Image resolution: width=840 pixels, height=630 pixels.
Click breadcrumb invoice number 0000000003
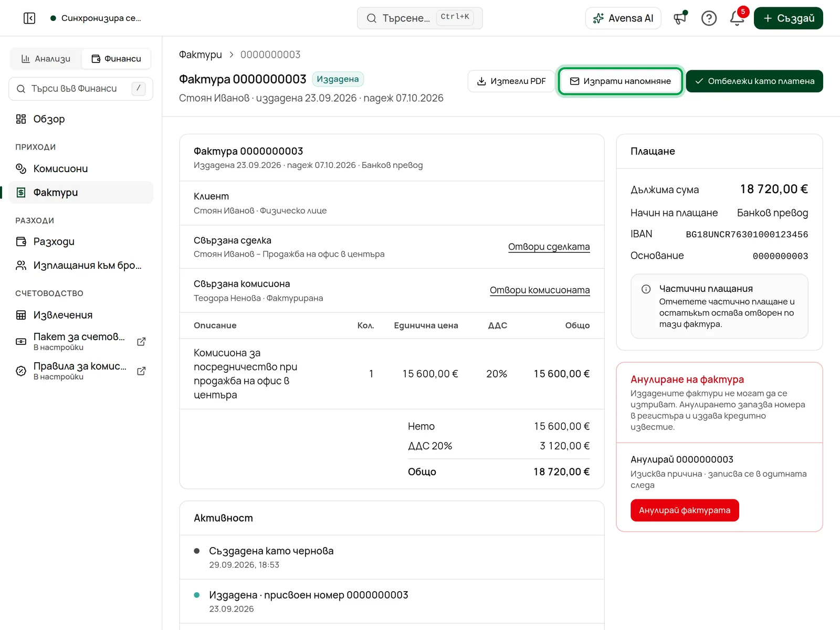click(x=270, y=55)
